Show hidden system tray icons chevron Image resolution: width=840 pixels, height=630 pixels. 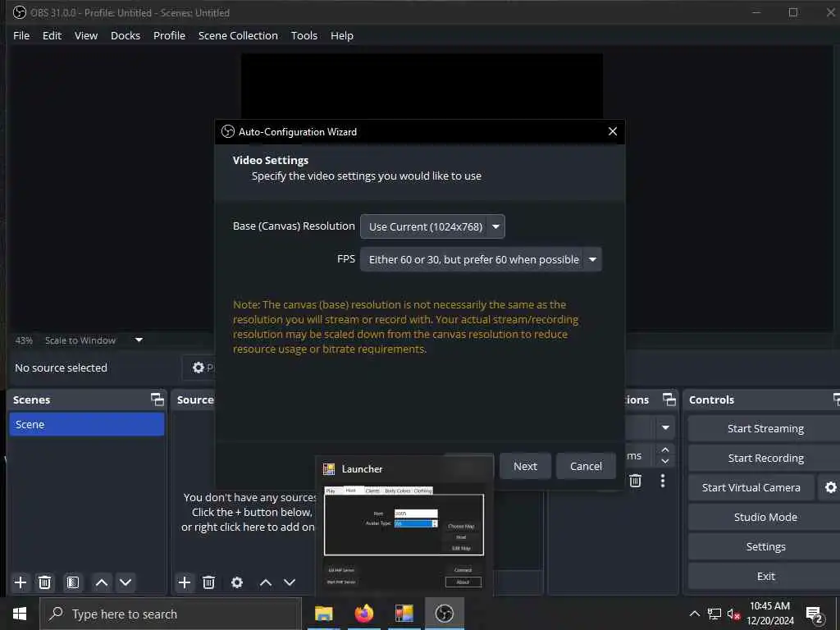click(694, 614)
